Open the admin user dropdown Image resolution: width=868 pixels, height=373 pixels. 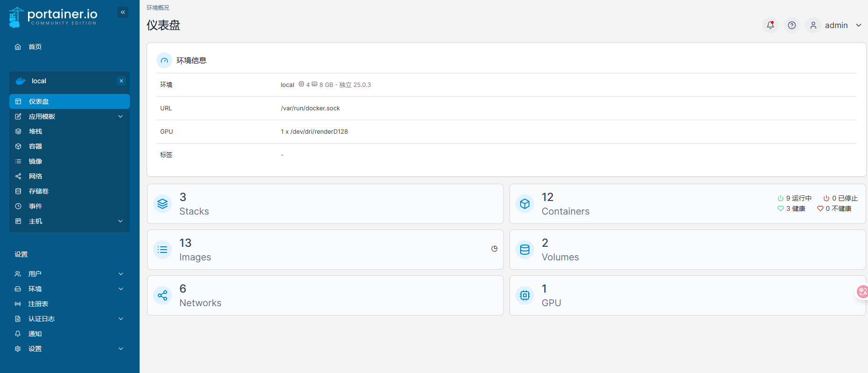(x=836, y=25)
